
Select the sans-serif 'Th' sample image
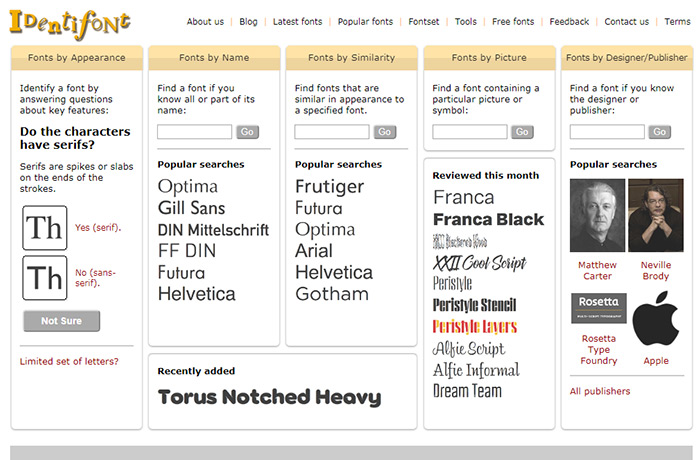click(45, 278)
